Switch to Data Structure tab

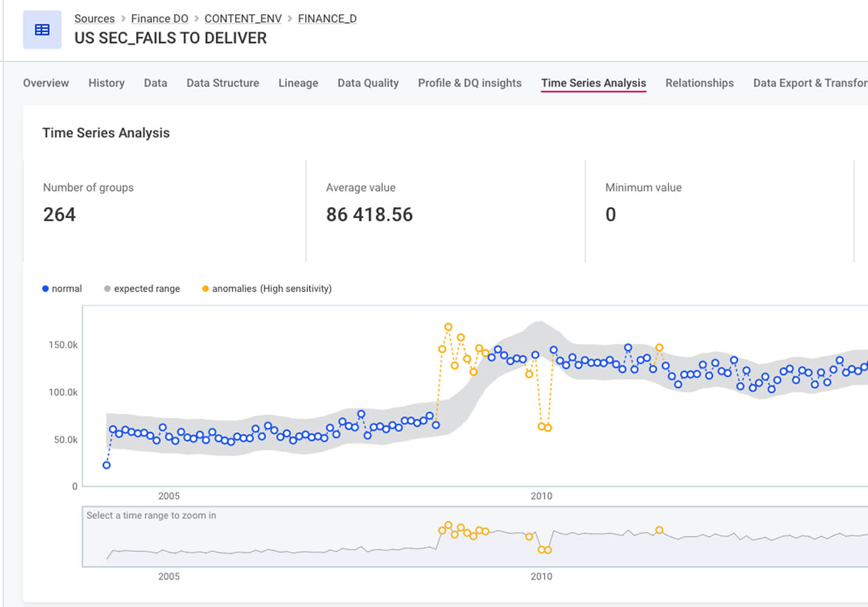tap(222, 83)
